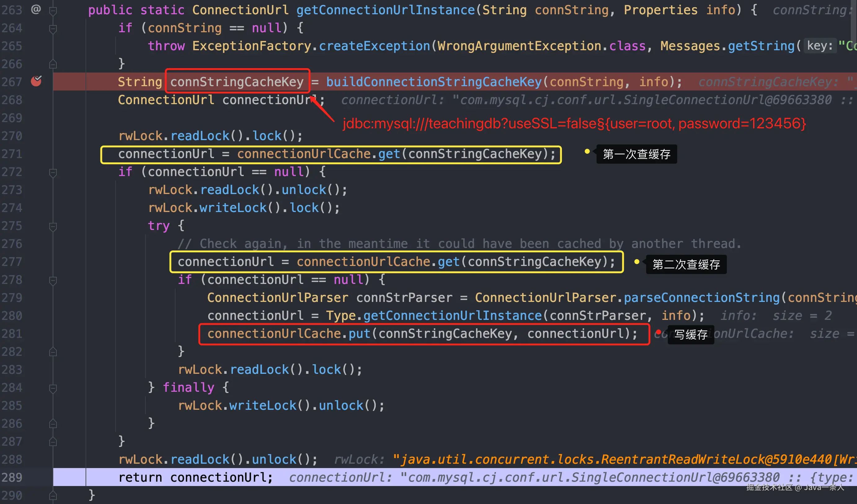Click line number 289 in the gutter
Screen dimensions: 857x504
click(x=11, y=477)
